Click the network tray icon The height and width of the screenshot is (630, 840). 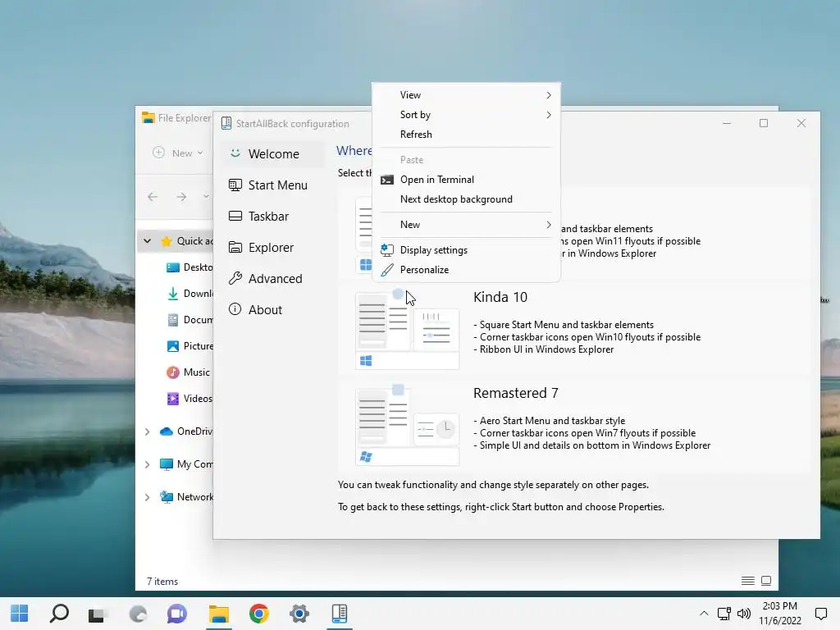click(x=724, y=614)
